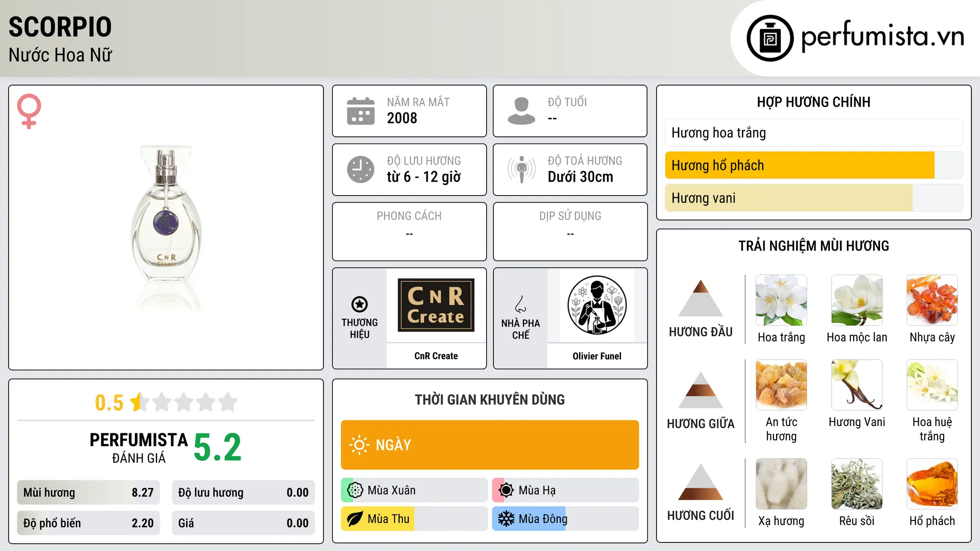This screenshot has width=980, height=551.
Task: Select the Hoa trắng note image
Action: coord(781,300)
